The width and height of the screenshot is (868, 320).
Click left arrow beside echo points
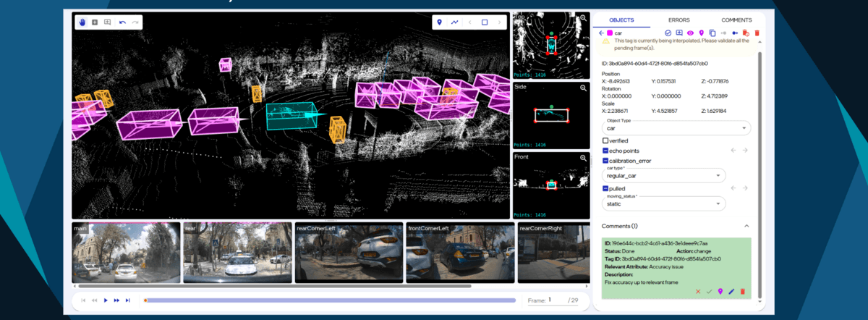coord(733,150)
